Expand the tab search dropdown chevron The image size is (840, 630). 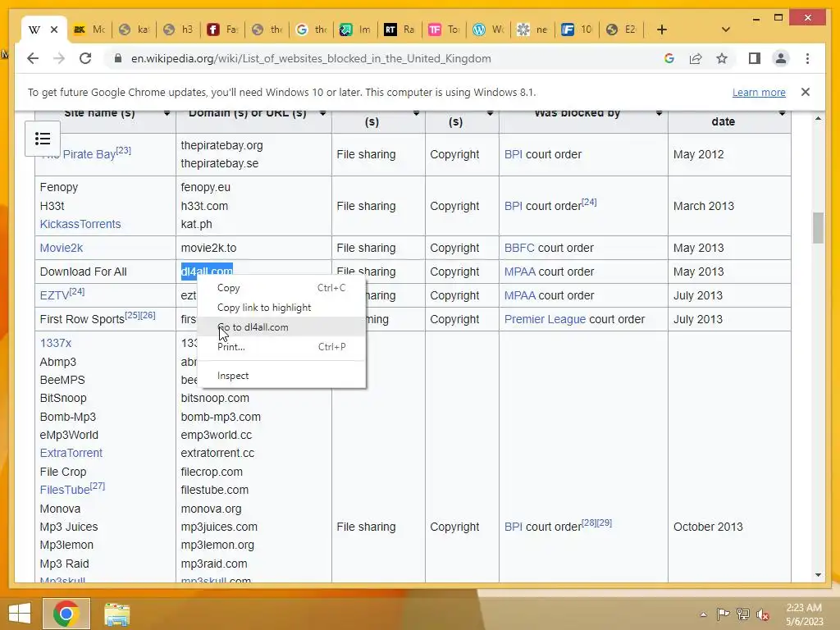click(x=725, y=30)
